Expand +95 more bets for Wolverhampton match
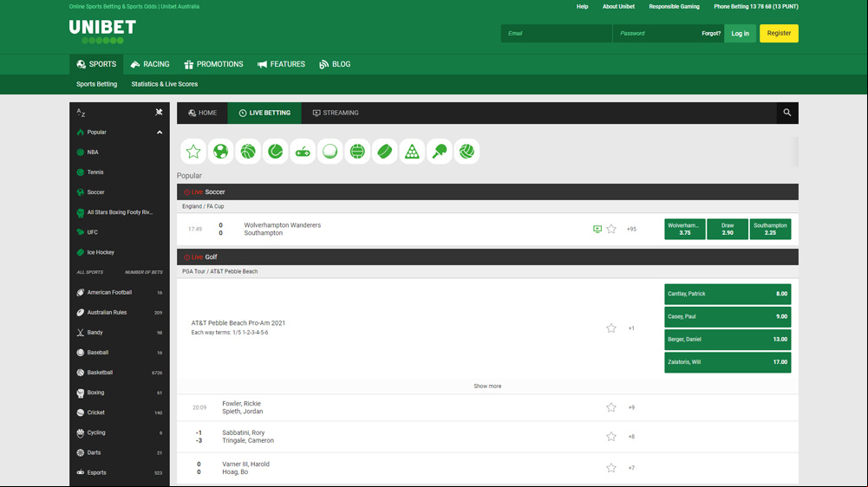The width and height of the screenshot is (868, 487). (631, 229)
